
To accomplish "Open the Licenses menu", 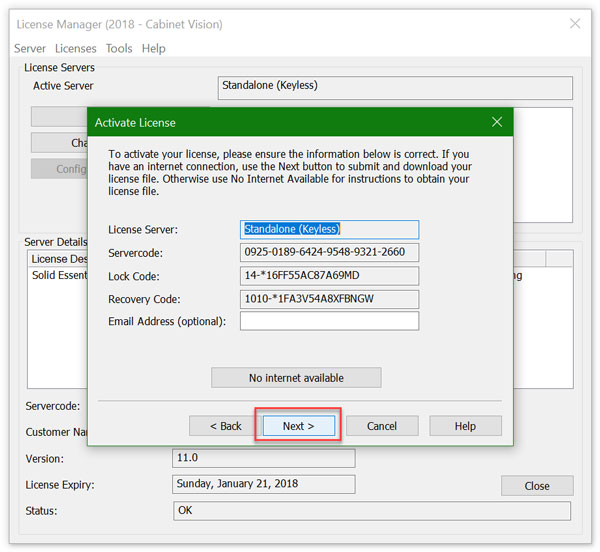I will pos(75,49).
